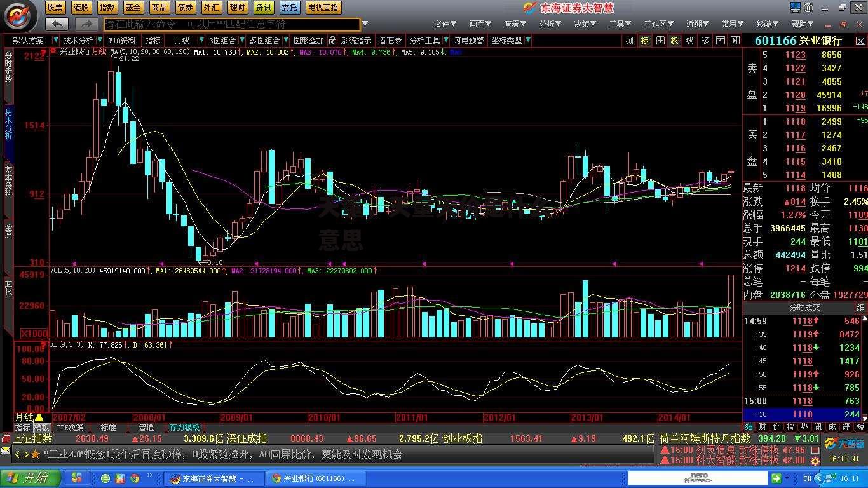Click the 细 button beside 分时成交 header
868x488 pixels.
point(860,307)
